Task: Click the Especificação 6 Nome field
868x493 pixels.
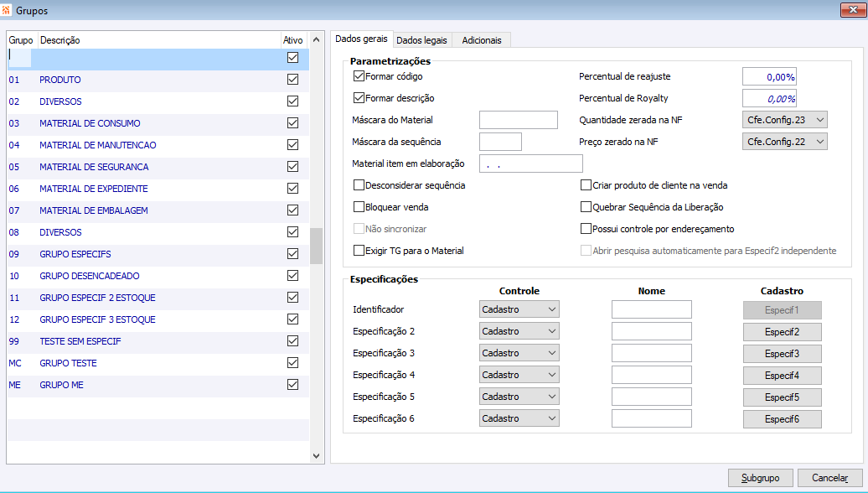Action: [652, 418]
